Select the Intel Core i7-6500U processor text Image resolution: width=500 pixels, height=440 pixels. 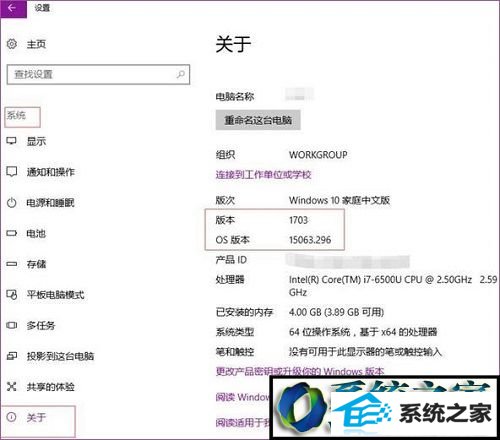(393, 286)
